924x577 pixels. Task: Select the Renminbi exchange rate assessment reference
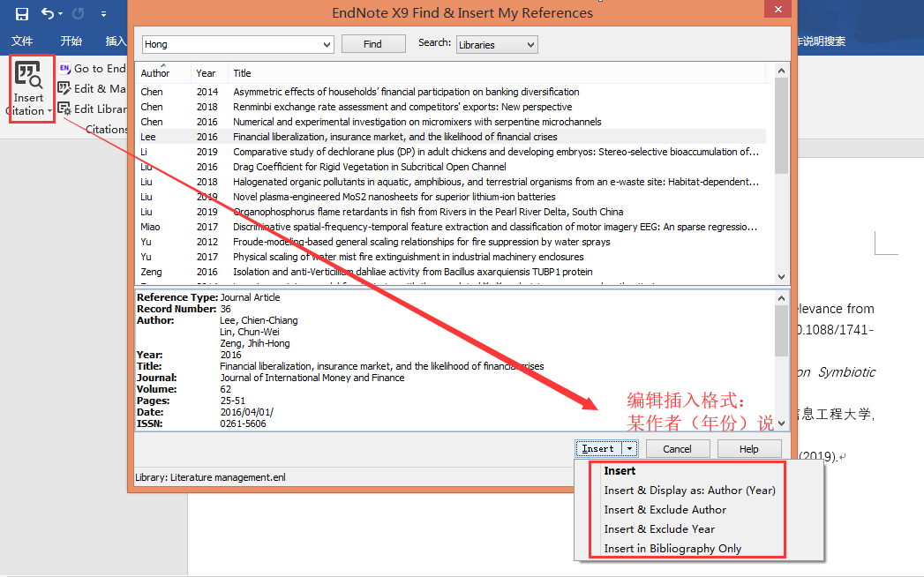pyautogui.click(x=451, y=107)
